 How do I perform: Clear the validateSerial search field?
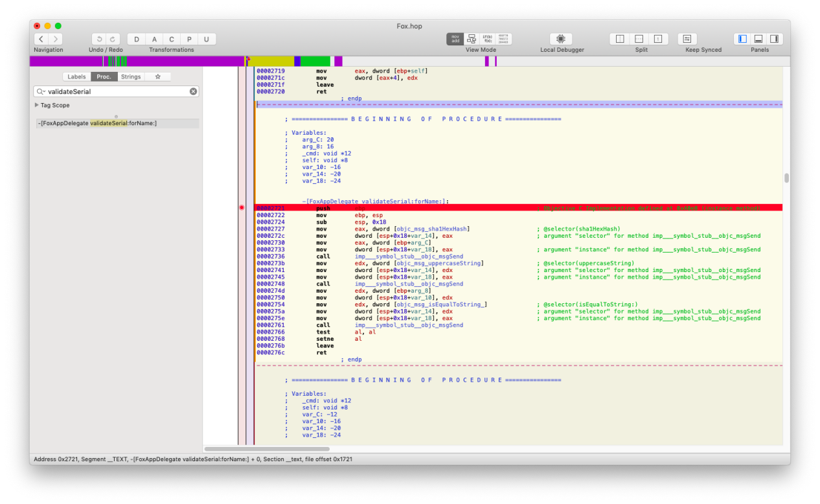193,91
